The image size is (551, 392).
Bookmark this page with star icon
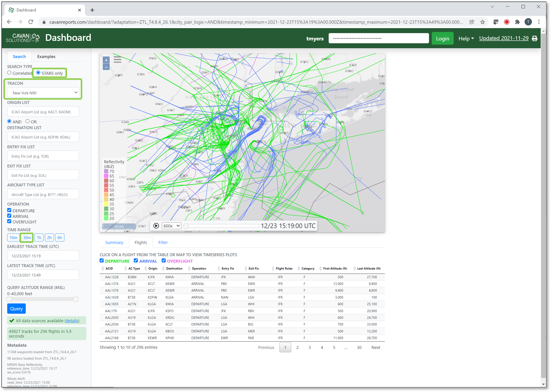pyautogui.click(x=483, y=22)
